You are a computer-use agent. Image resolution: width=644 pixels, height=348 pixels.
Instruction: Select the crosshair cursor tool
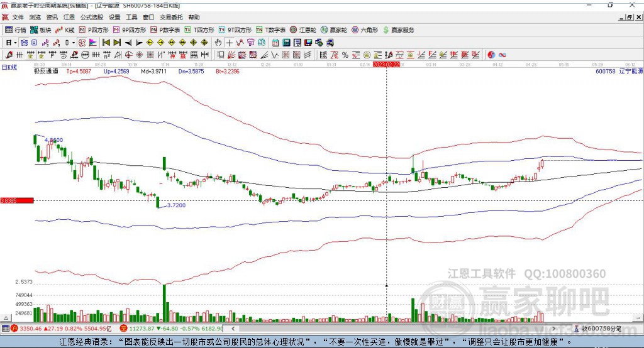pyautogui.click(x=229, y=43)
